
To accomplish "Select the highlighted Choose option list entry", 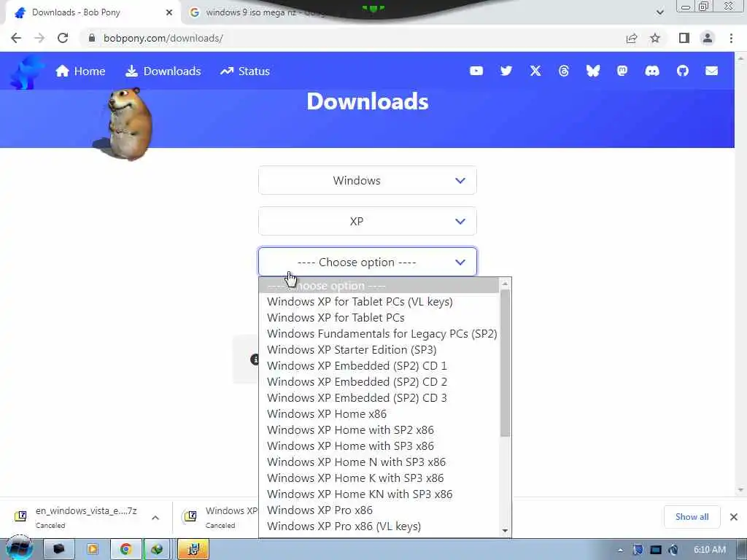I will pos(379,286).
